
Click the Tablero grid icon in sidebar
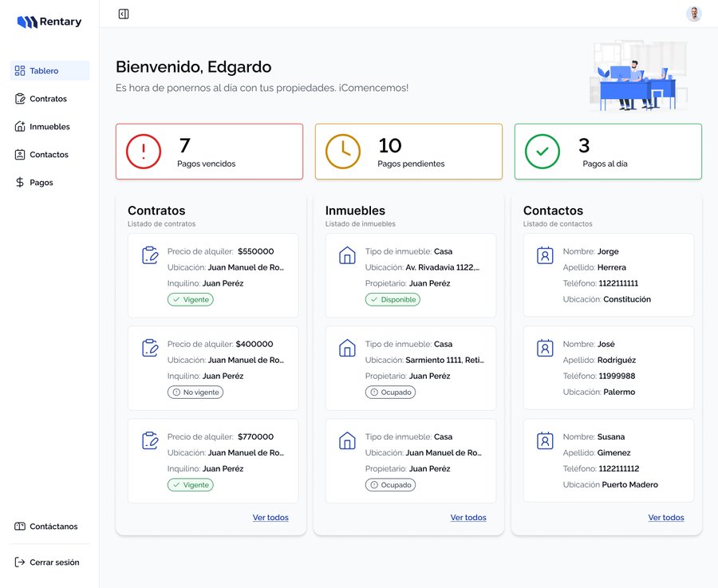pos(20,70)
